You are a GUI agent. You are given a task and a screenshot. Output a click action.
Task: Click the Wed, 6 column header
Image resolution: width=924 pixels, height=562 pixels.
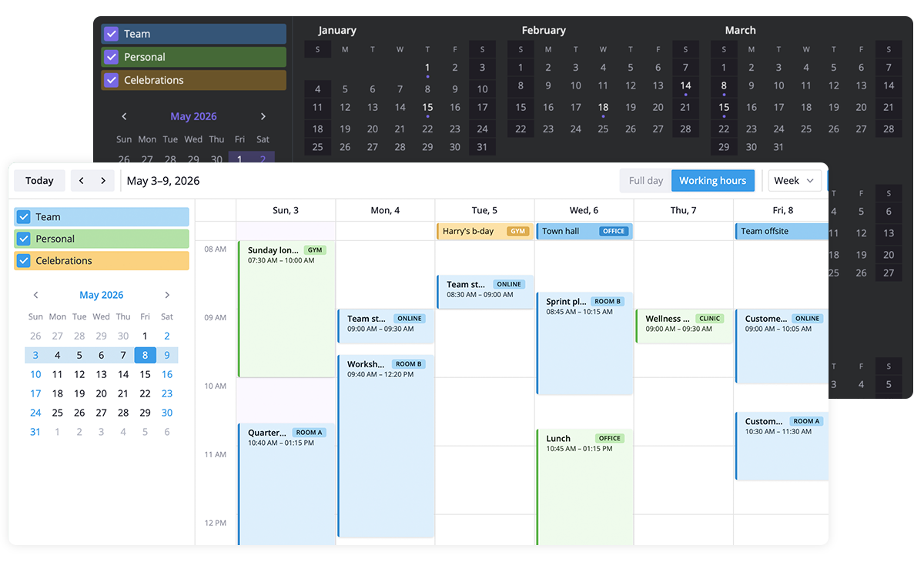click(584, 210)
